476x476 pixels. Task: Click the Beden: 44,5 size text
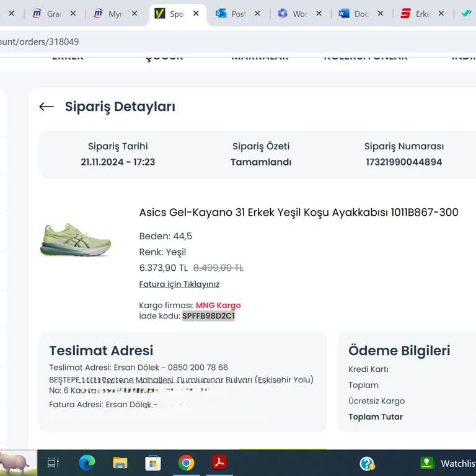click(165, 236)
